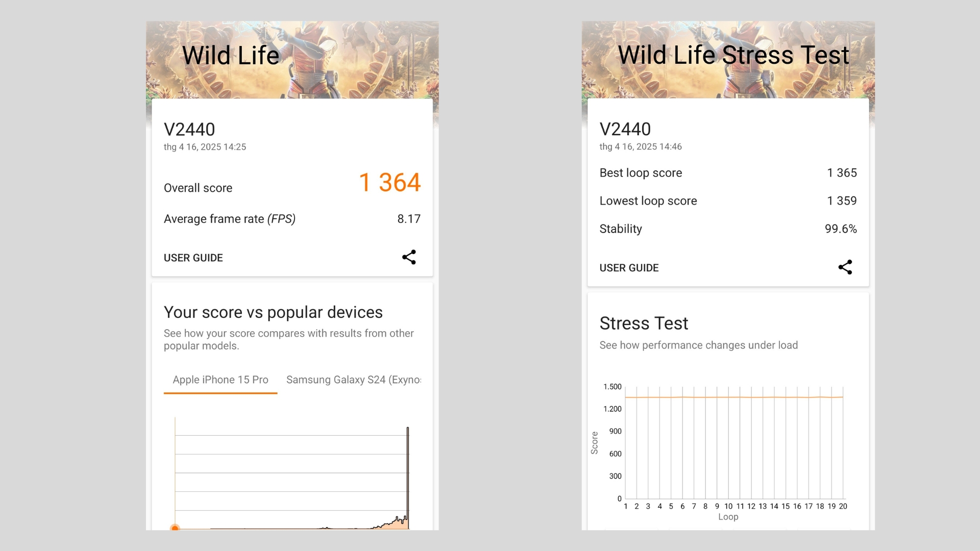Click loop 10 label on the stress chart
The width and height of the screenshot is (980, 551).
(x=728, y=507)
